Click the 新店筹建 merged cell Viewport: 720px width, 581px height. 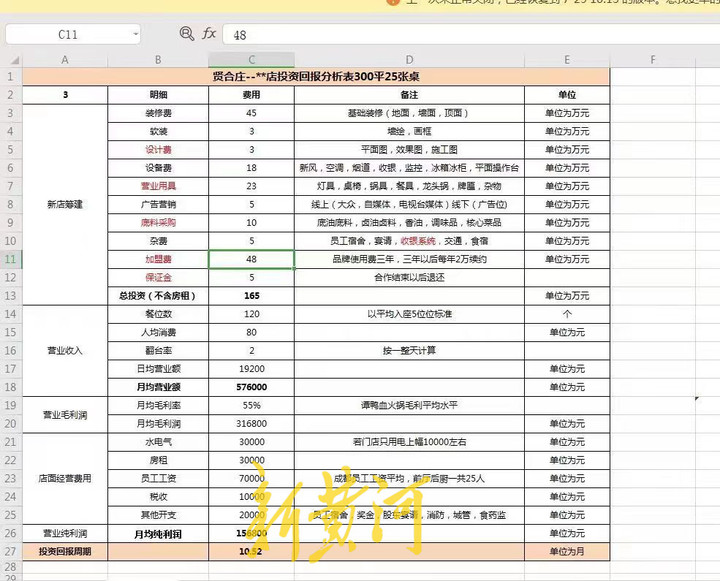point(65,204)
